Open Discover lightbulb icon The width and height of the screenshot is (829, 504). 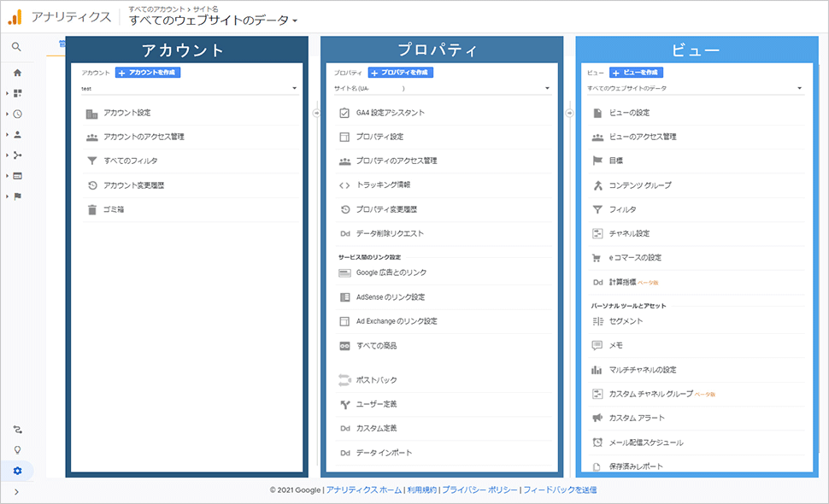17,450
